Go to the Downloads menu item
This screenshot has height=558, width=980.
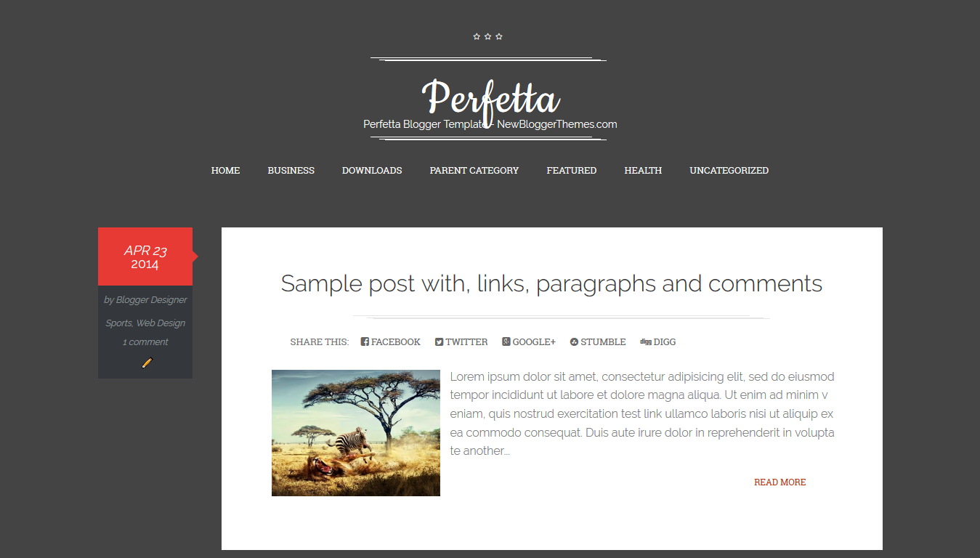[x=372, y=171]
